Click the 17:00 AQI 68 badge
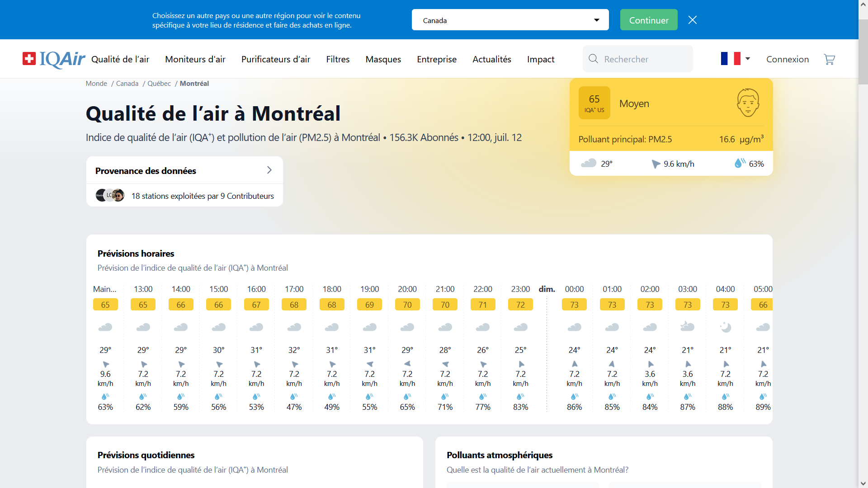Screen dimensions: 868x488 tap(294, 305)
